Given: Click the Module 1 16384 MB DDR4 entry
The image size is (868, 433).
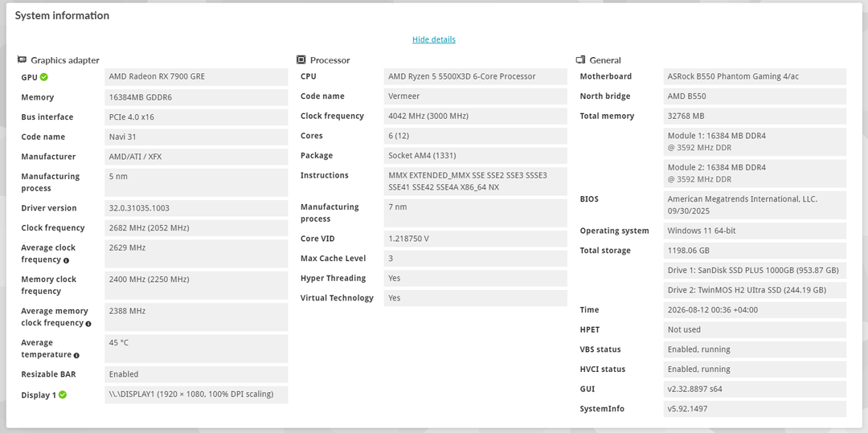Looking at the screenshot, I should [x=755, y=141].
